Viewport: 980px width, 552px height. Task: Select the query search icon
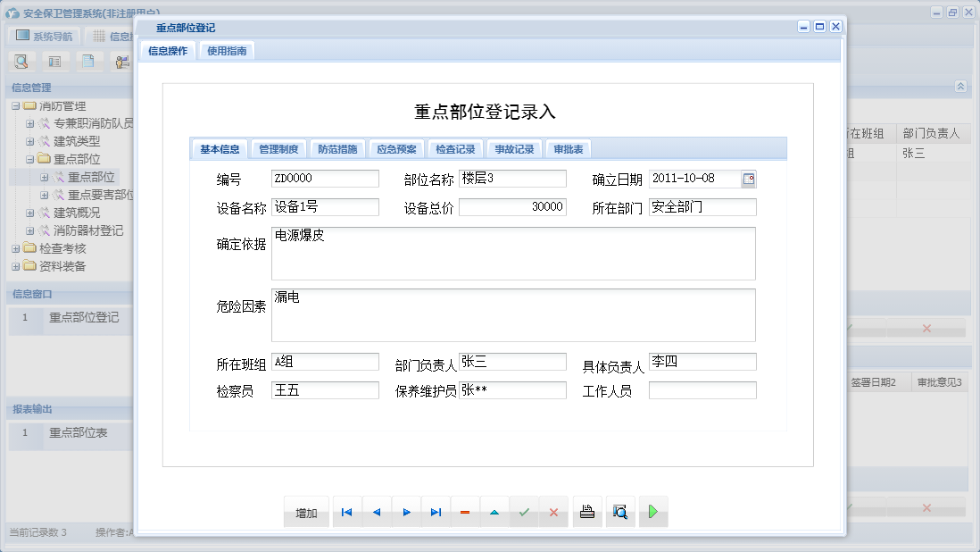(21, 61)
